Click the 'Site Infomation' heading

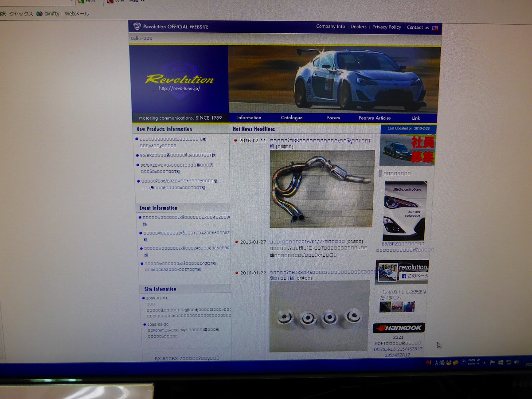[160, 289]
